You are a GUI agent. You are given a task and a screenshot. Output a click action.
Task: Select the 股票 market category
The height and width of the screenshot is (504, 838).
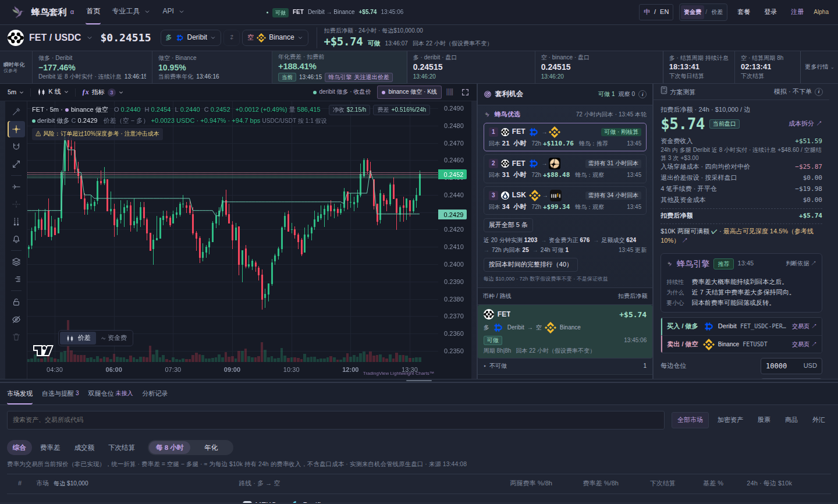(x=764, y=420)
